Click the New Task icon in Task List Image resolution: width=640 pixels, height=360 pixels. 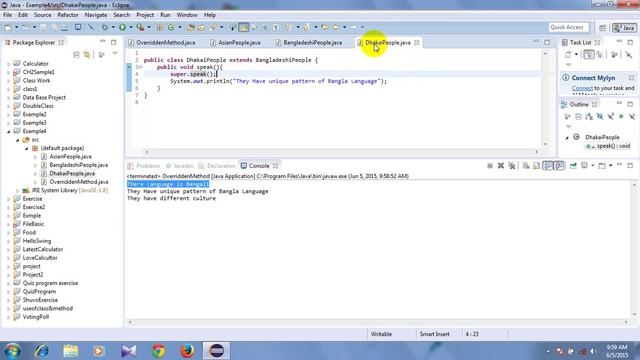coord(568,54)
